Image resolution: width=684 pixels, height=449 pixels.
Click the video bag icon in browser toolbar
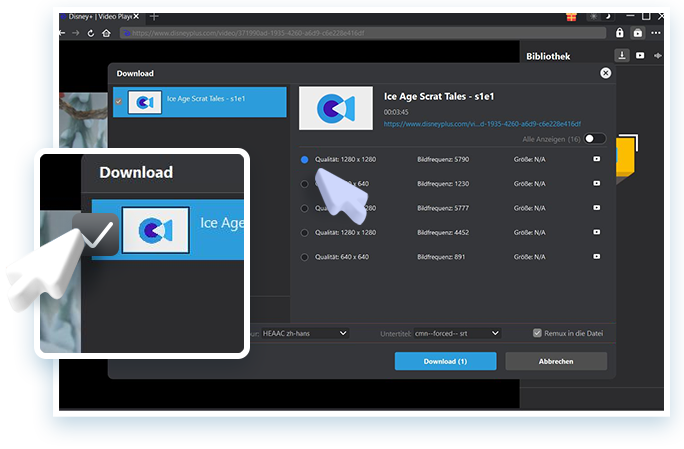pos(638,33)
